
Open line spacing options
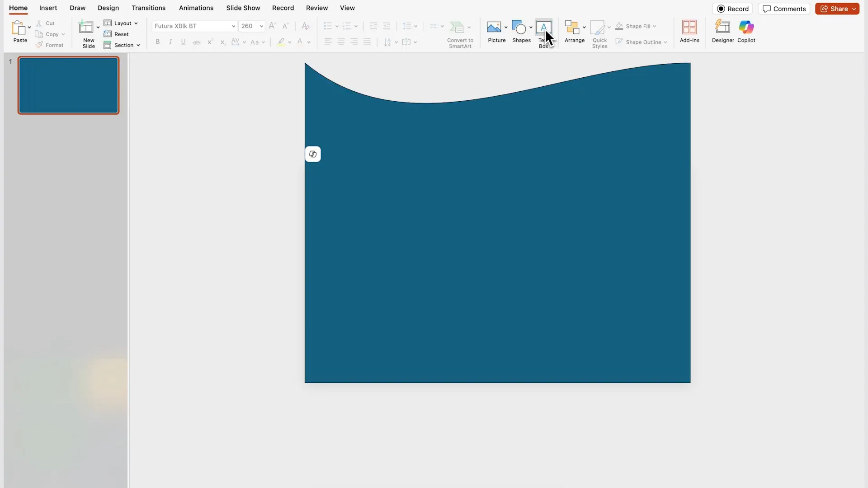pos(410,26)
